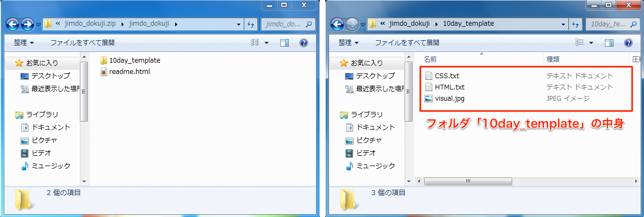
Task: Click ファイルをすべて展開 in left window
Action: [83, 42]
